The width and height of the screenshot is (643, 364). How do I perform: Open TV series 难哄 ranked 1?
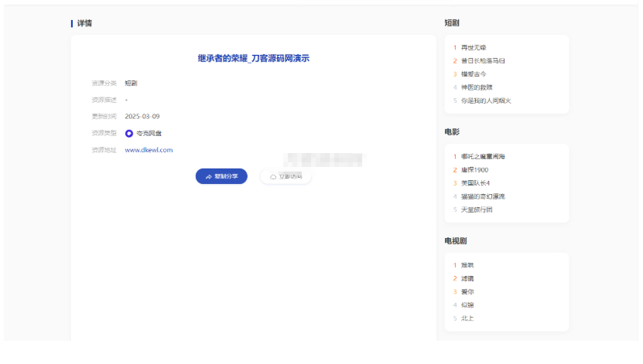(467, 265)
